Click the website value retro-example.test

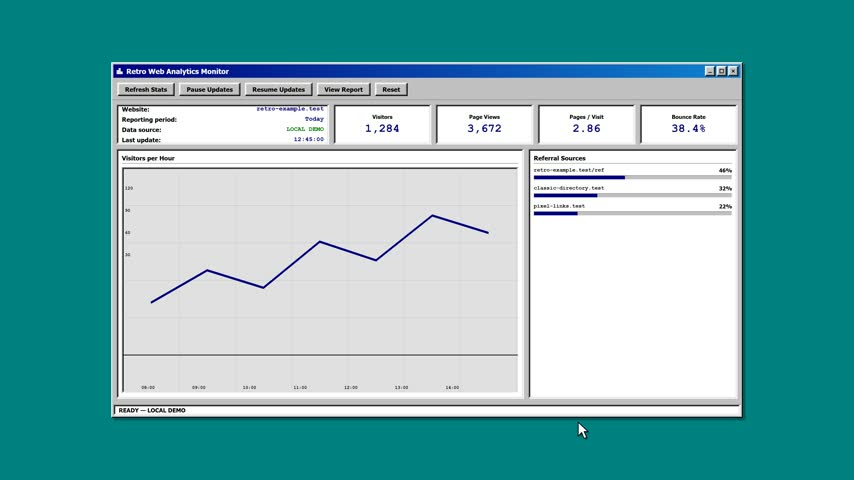pos(290,109)
